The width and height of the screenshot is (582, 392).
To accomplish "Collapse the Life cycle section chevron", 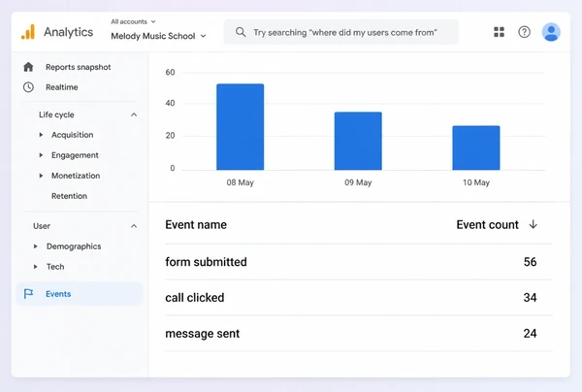I will point(134,114).
